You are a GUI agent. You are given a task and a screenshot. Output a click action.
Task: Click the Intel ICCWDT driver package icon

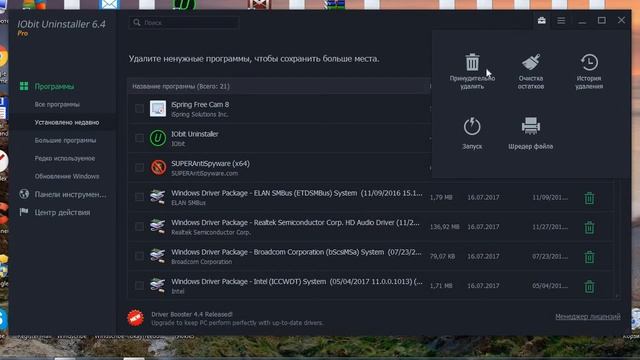coord(158,285)
